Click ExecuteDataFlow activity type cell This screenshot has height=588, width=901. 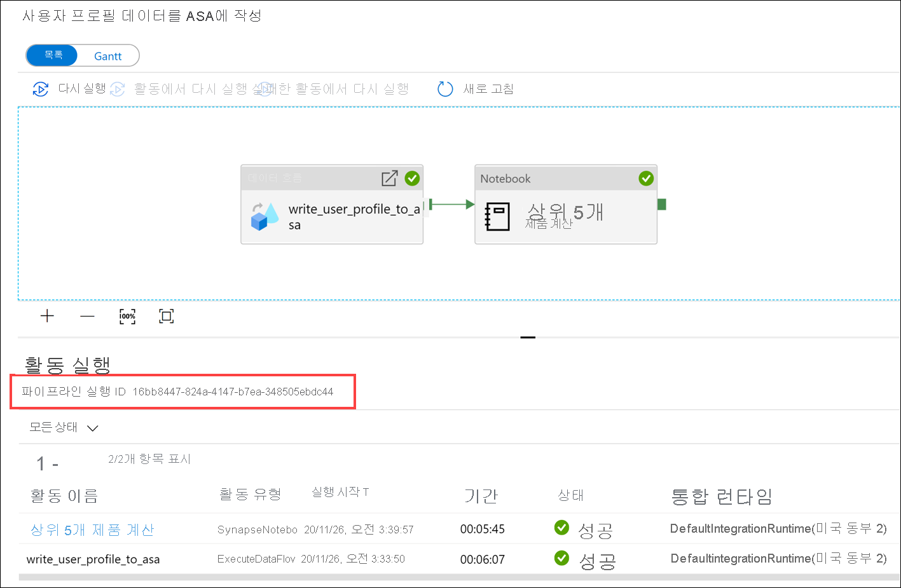[x=256, y=559]
